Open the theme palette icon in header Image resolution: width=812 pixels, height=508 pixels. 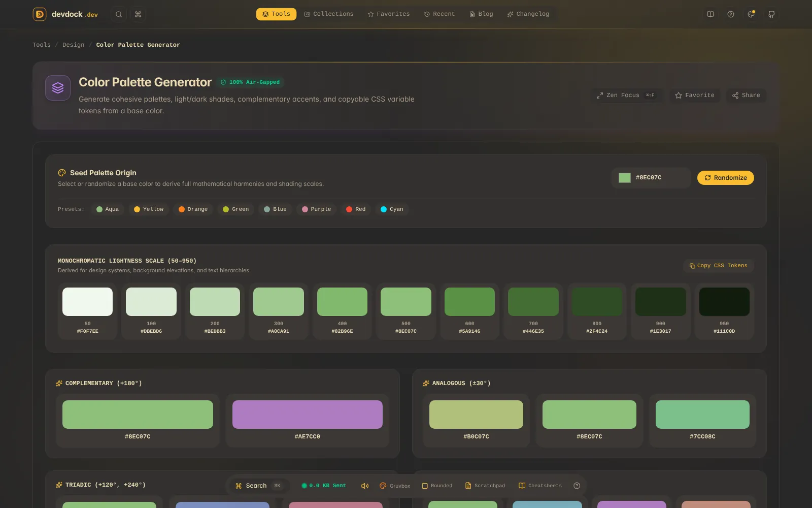[x=751, y=14]
